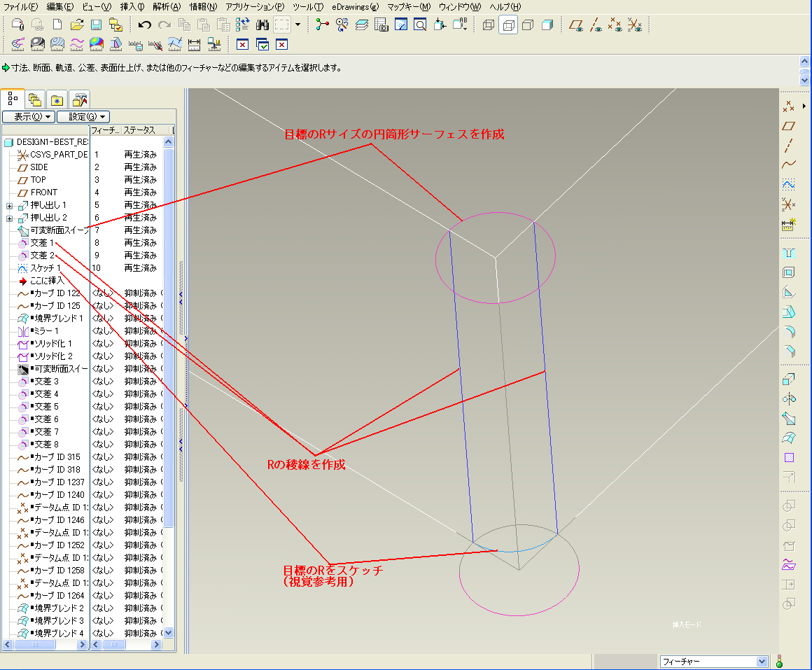The height and width of the screenshot is (670, 812).
Task: Open the 表示 dropdown in model tree
Action: click(29, 117)
